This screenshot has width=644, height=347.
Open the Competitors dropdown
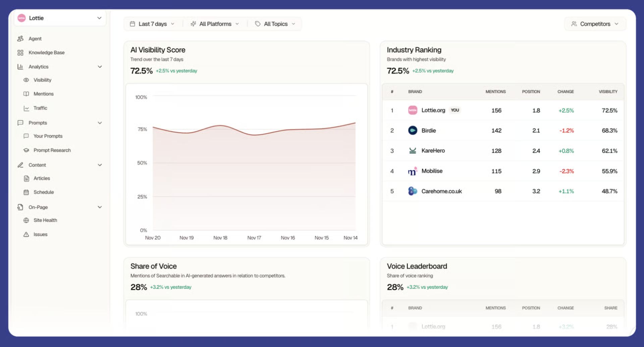pyautogui.click(x=595, y=24)
